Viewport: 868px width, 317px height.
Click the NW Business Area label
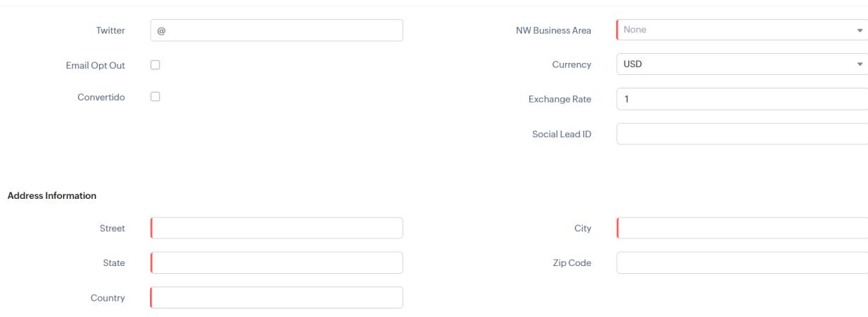click(x=553, y=30)
